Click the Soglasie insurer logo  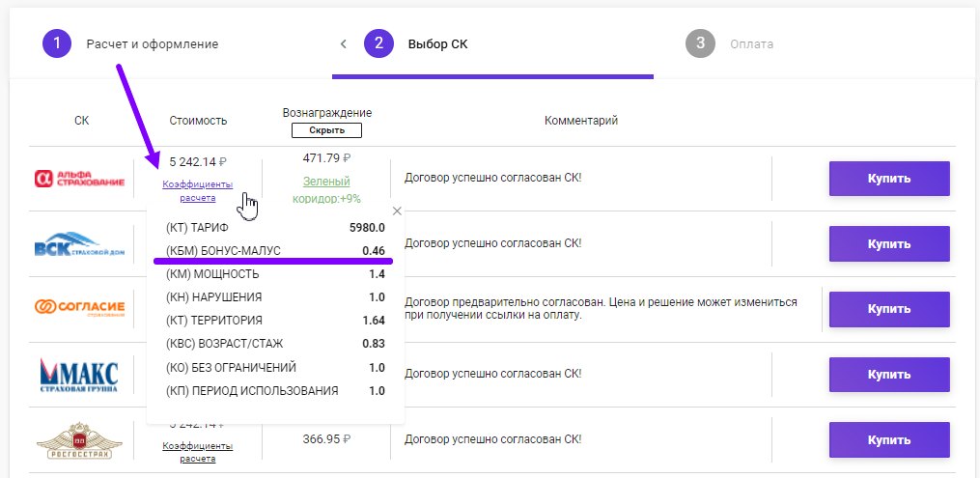tap(80, 308)
